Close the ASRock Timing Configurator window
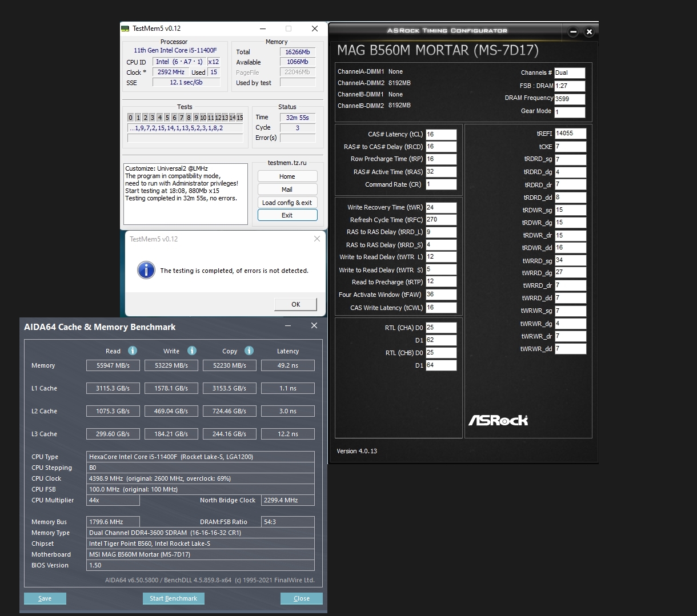This screenshot has width=697, height=616. (589, 32)
